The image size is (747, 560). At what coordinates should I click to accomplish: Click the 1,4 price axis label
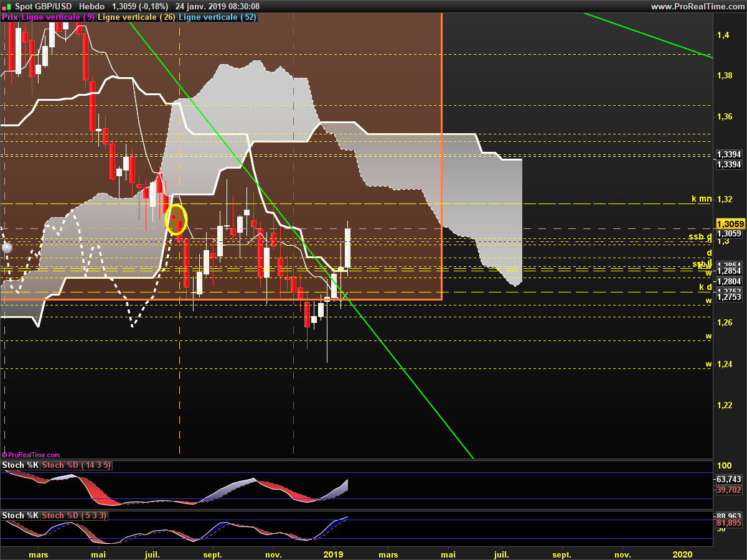coord(723,35)
